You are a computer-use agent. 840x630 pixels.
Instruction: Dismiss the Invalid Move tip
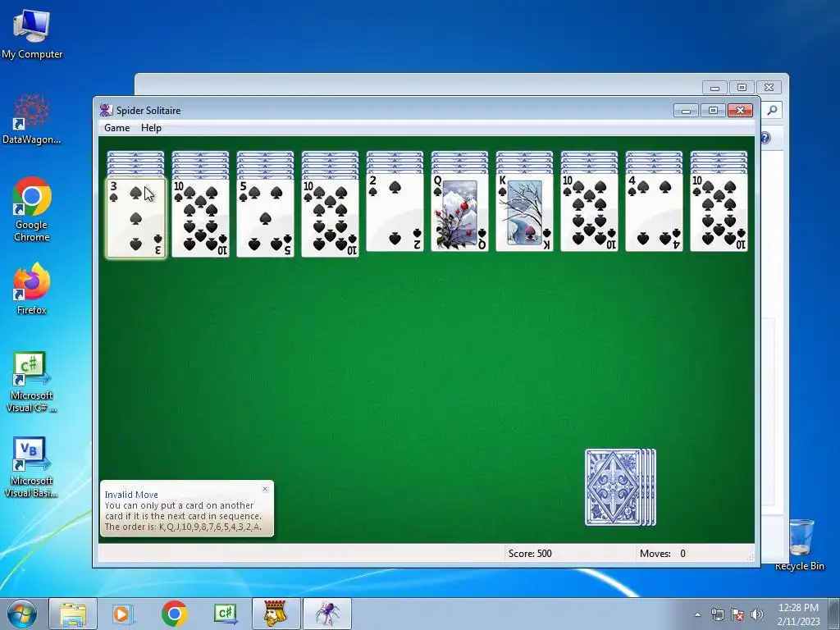tap(265, 489)
